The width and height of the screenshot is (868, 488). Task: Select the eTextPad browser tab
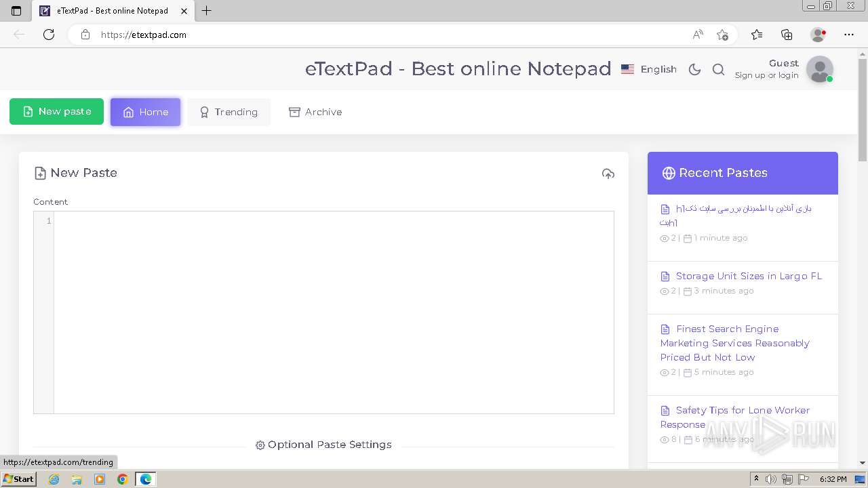[x=114, y=11]
